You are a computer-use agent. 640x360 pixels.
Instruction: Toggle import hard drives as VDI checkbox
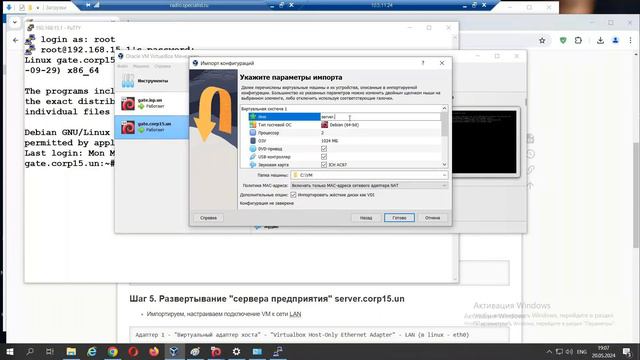point(293,195)
